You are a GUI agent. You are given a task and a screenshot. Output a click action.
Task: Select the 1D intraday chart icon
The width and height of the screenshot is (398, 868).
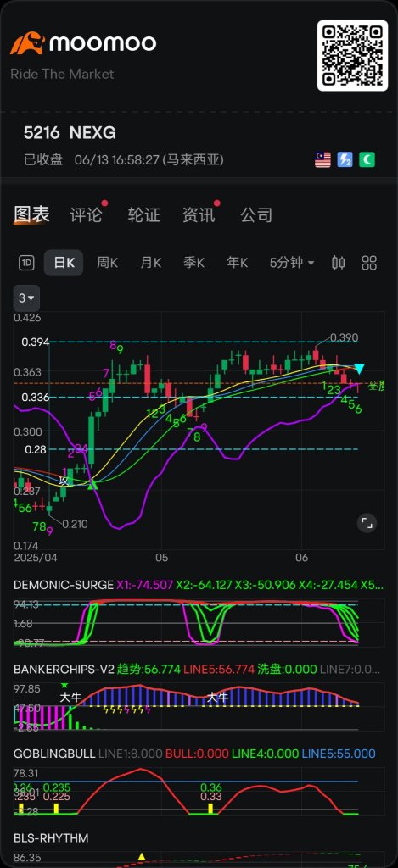click(x=26, y=263)
